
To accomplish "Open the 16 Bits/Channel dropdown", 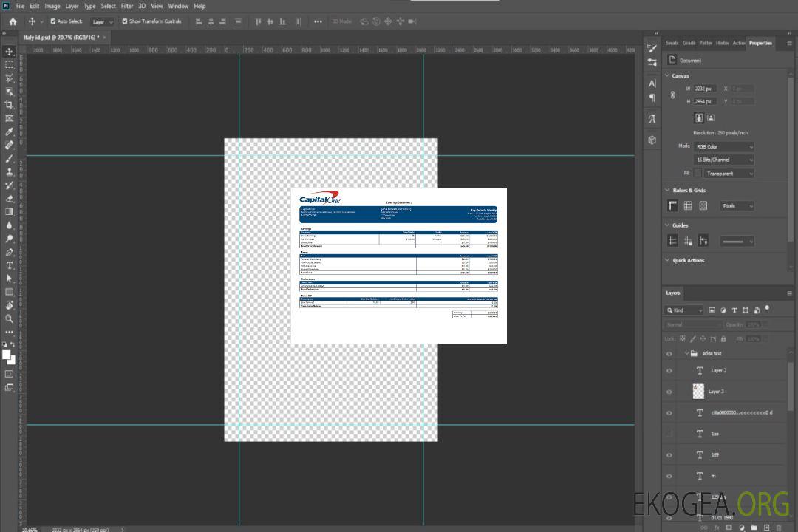I will click(724, 160).
